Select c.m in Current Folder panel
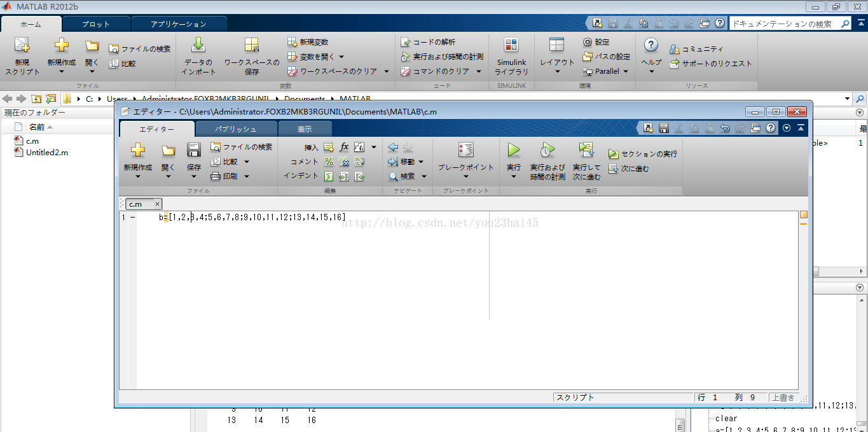This screenshot has height=432, width=868. click(x=32, y=141)
